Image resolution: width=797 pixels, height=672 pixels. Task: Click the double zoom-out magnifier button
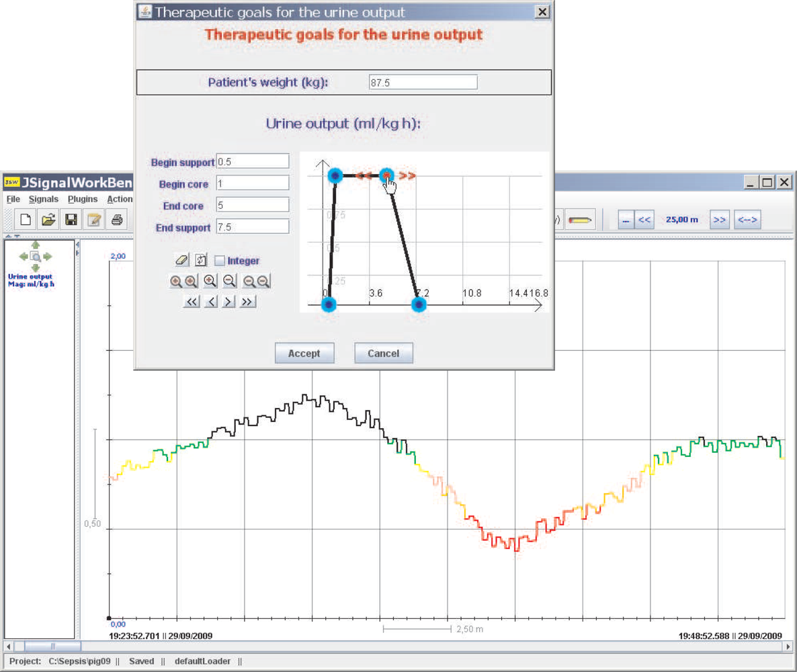(x=256, y=281)
